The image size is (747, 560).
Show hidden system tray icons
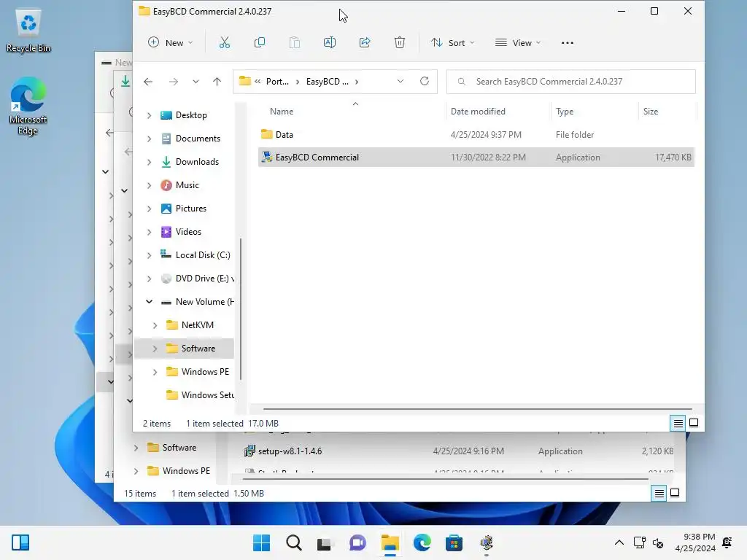coord(619,542)
